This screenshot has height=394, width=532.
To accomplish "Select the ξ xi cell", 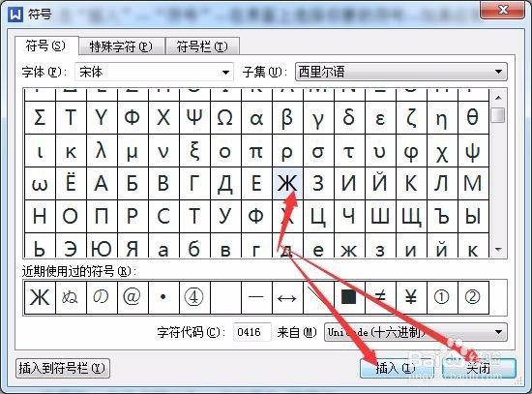I will pos(194,150).
